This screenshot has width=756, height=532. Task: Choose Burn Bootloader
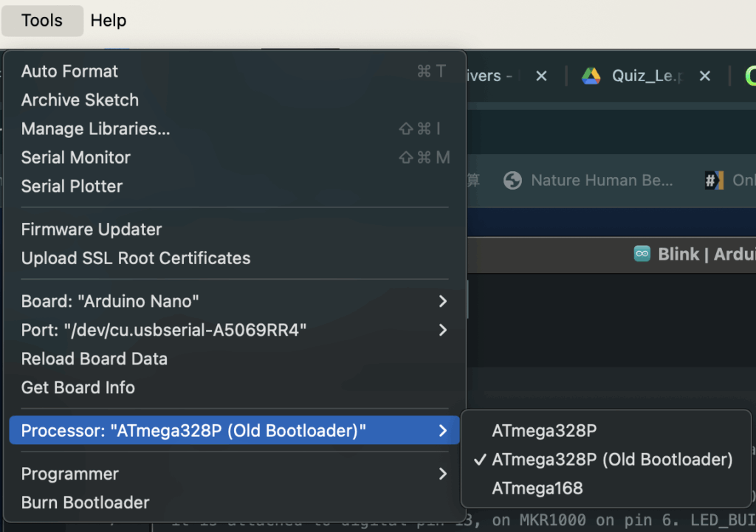(234, 502)
